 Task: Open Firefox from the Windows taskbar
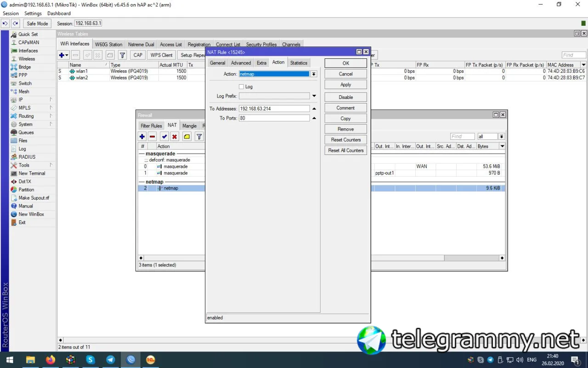coord(51,360)
